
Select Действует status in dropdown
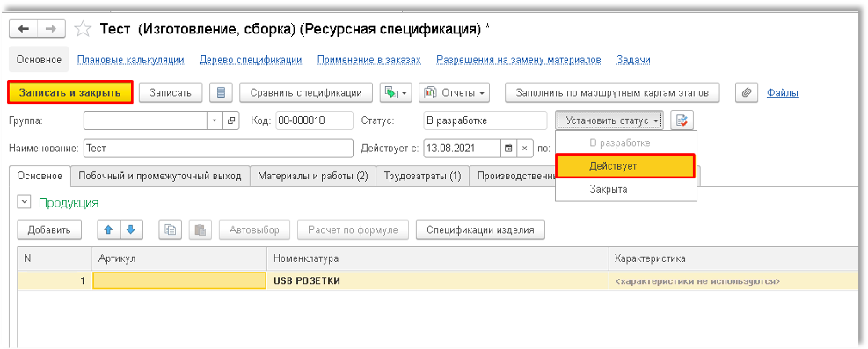click(625, 166)
